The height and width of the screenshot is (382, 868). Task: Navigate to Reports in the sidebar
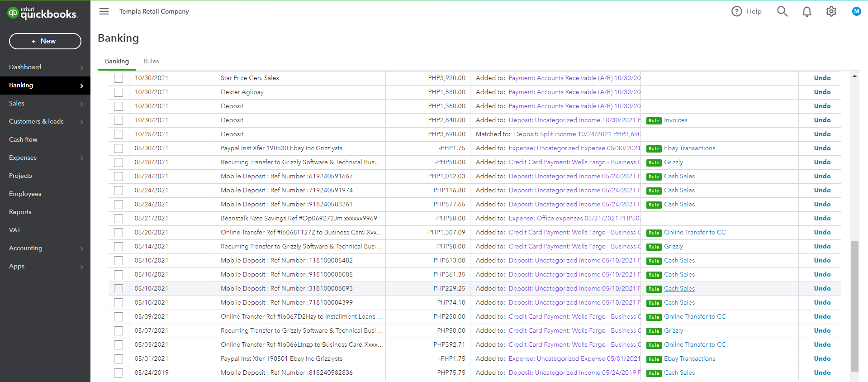click(20, 212)
